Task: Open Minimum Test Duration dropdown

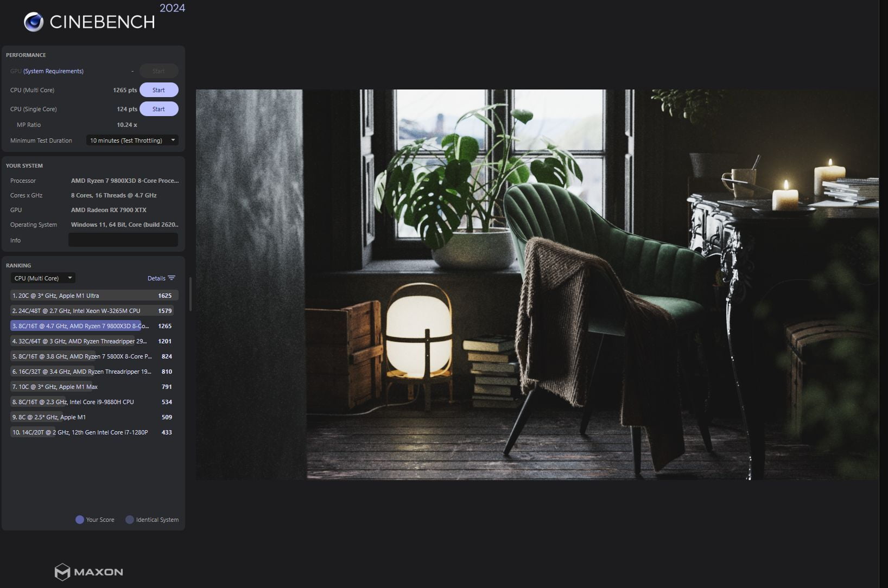Action: 132,140
